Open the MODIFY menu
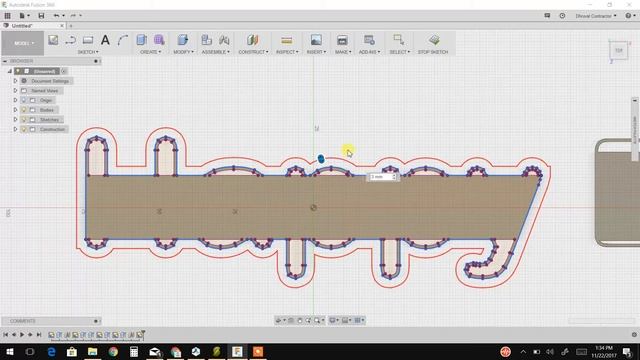 pos(183,52)
